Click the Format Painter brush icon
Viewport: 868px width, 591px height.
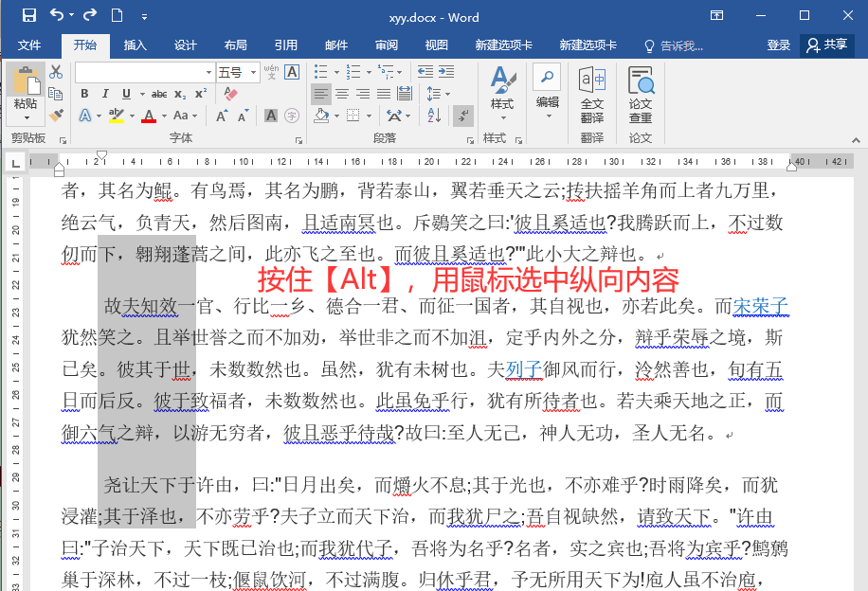pyautogui.click(x=56, y=115)
